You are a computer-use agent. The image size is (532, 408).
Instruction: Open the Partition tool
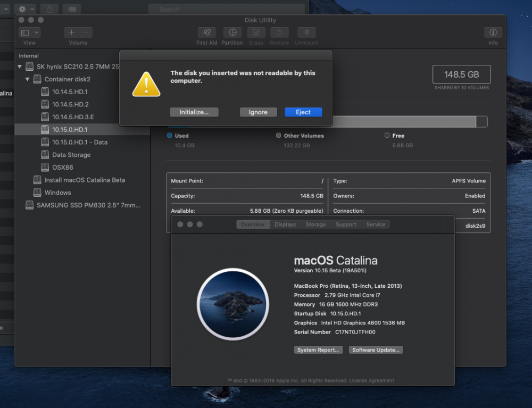coord(232,32)
